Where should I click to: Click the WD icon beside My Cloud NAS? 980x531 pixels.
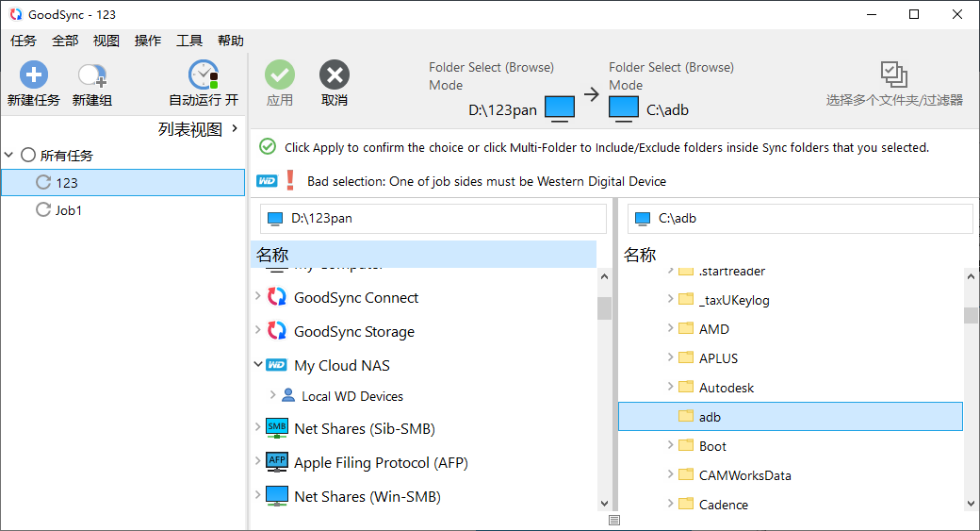pos(276,365)
